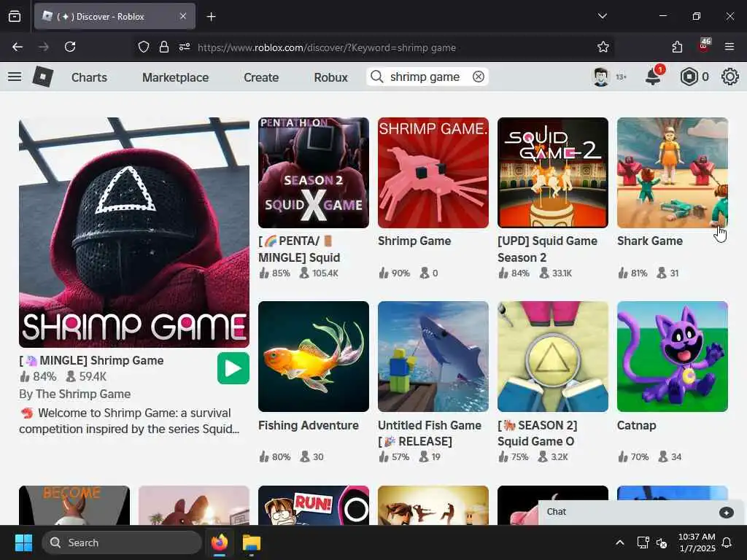
Task: Open File Explorer from the taskbar
Action: (251, 542)
